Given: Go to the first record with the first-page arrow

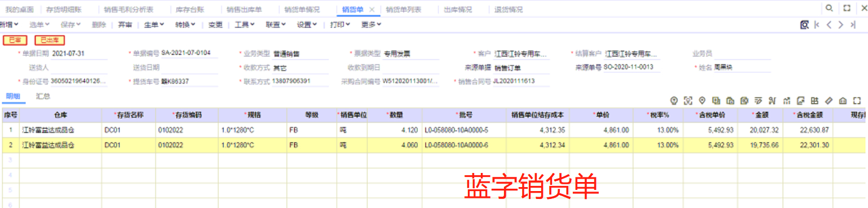Looking at the screenshot, I should [x=817, y=24].
